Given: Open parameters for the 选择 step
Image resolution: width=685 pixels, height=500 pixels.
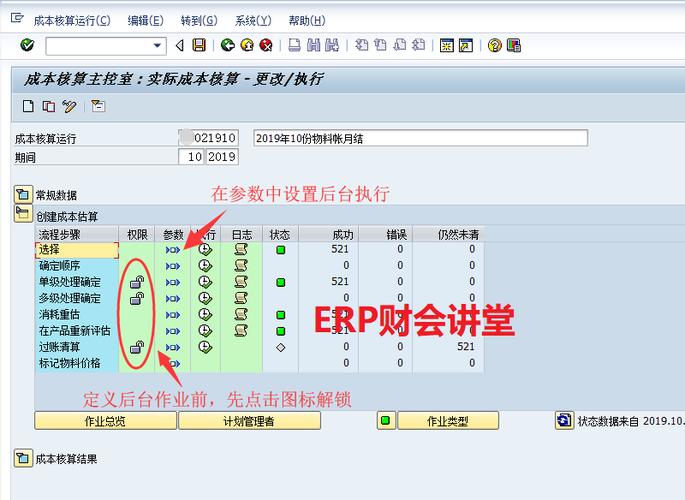Looking at the screenshot, I should click(x=173, y=250).
